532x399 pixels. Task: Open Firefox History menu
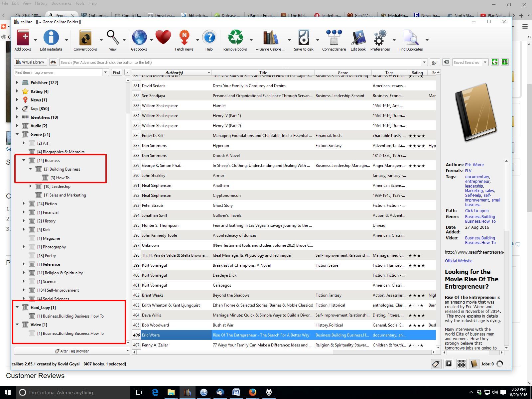point(41,3)
